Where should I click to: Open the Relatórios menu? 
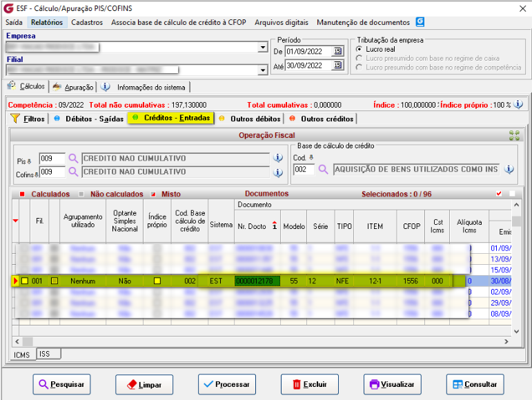click(47, 22)
